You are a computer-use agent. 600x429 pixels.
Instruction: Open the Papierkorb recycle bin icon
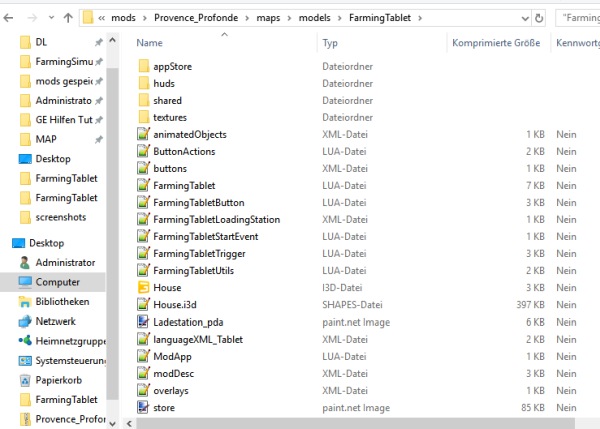(26, 380)
